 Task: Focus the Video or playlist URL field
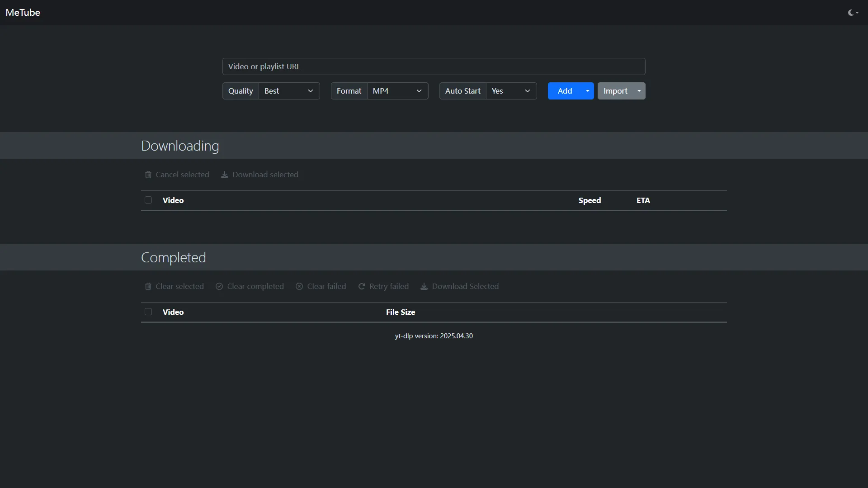(x=434, y=66)
